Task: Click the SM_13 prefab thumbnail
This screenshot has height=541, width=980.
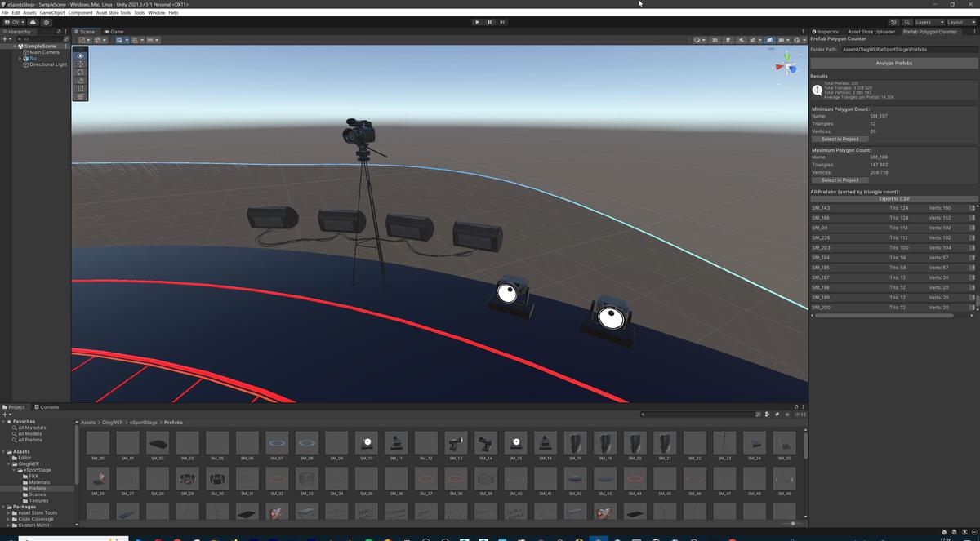Action: (x=456, y=445)
